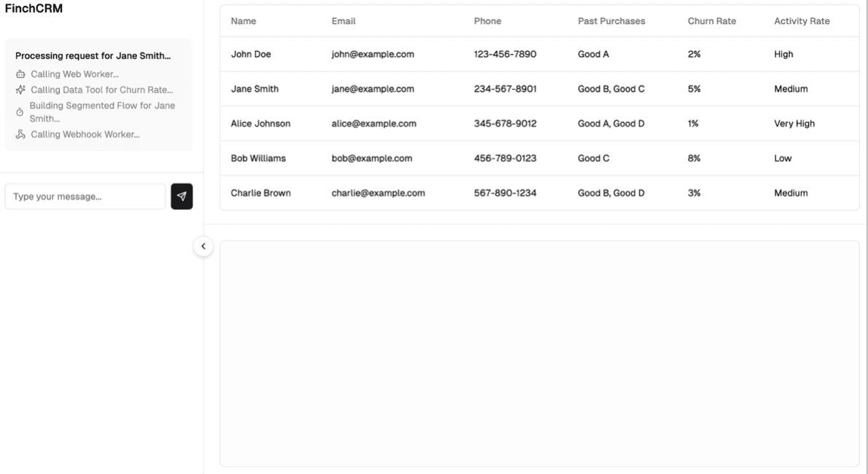Click the Good B, Good C purchases cell
This screenshot has width=868, height=474.
tap(611, 89)
